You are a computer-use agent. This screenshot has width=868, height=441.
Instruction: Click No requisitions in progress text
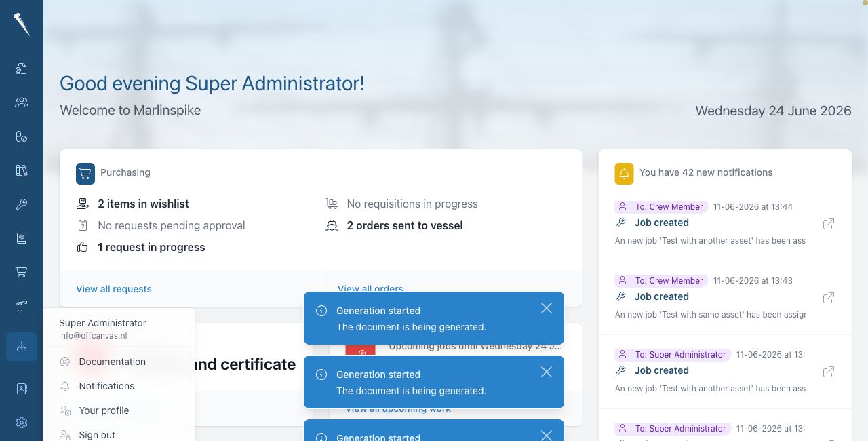412,204
